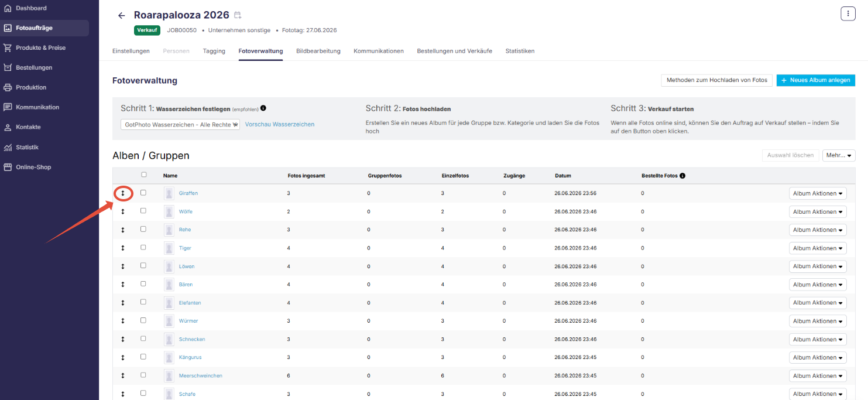Open Statistik in the left sidebar
This screenshot has width=868, height=400.
(x=27, y=147)
